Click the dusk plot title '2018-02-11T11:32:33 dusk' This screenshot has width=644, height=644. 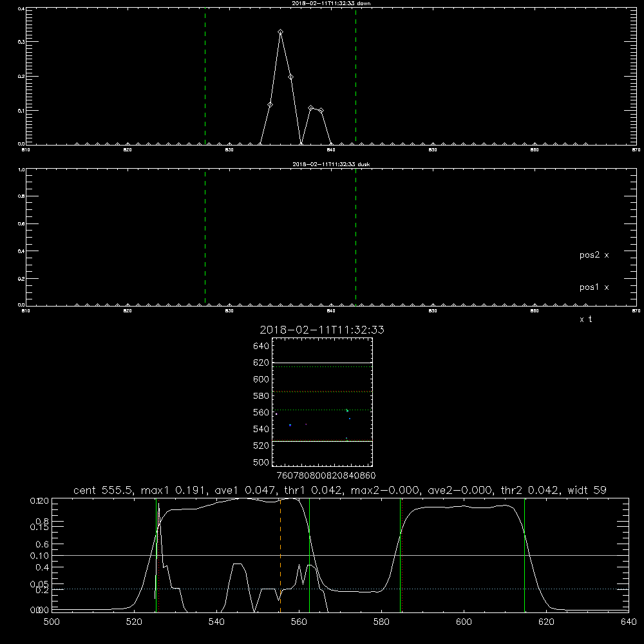point(331,164)
